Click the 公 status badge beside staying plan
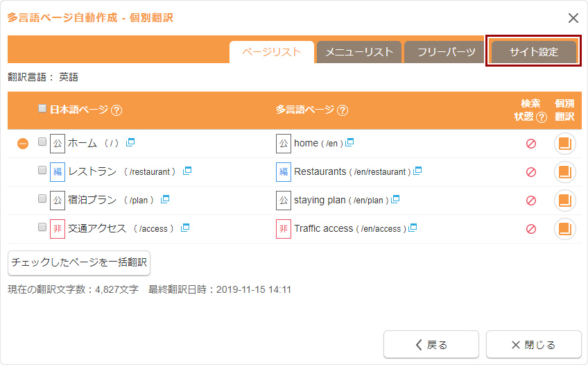The width and height of the screenshot is (588, 365). 284,201
